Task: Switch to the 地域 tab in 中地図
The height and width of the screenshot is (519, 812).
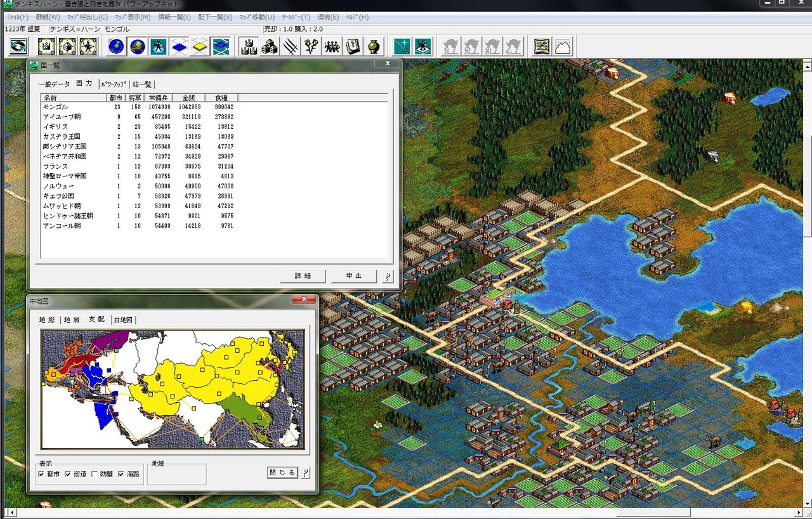Action: [72, 320]
